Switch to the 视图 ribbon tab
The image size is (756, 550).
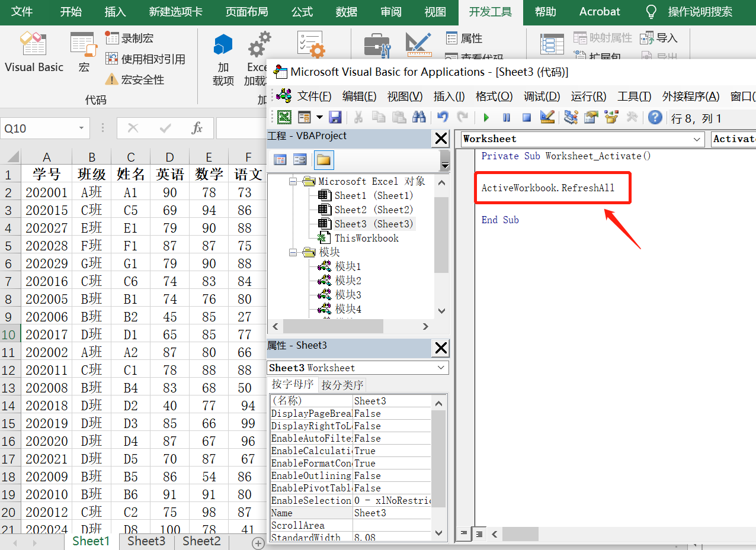point(435,12)
